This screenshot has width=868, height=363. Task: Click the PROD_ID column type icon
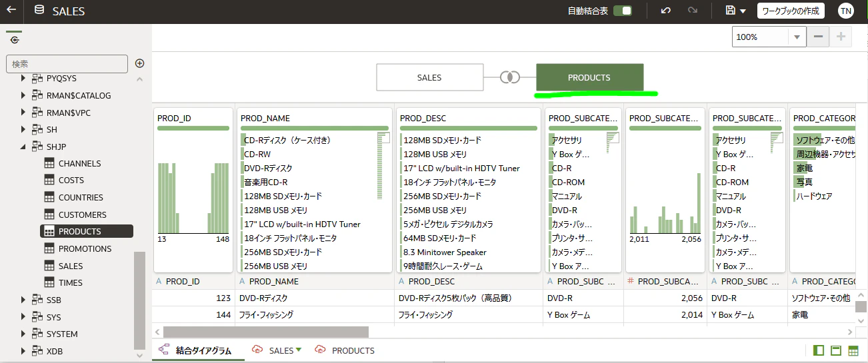(x=159, y=282)
